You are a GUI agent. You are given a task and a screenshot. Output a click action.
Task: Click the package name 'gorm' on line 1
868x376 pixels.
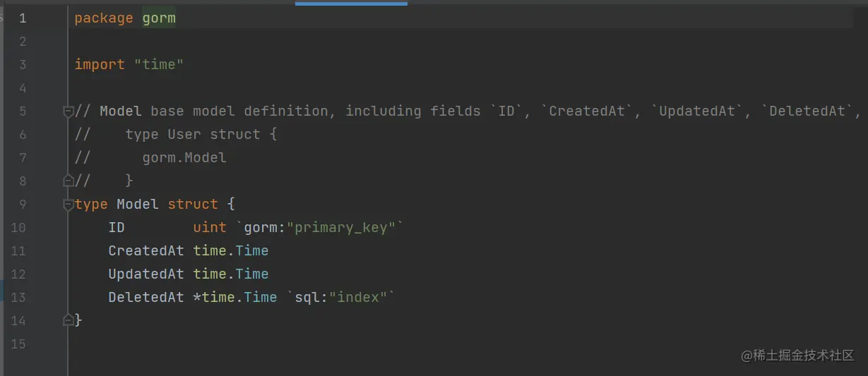click(x=159, y=18)
